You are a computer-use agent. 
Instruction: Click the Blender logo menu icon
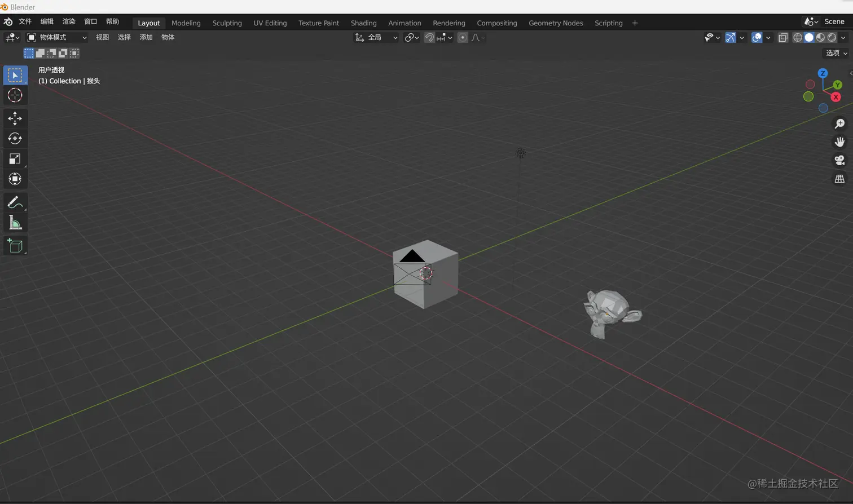(x=8, y=21)
